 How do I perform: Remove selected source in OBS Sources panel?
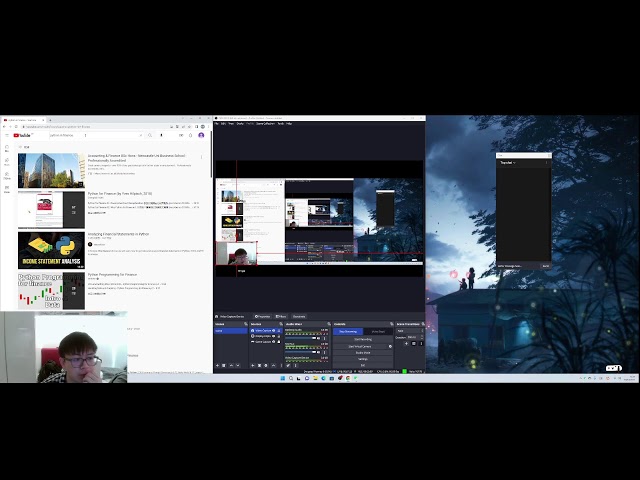point(259,365)
